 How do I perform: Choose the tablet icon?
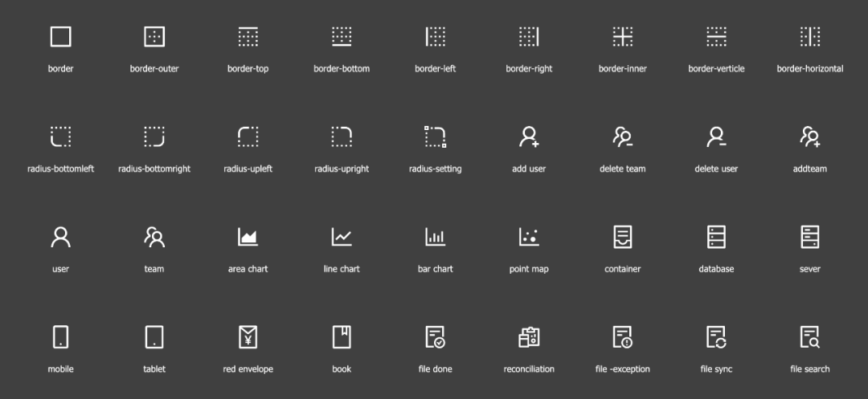154,336
